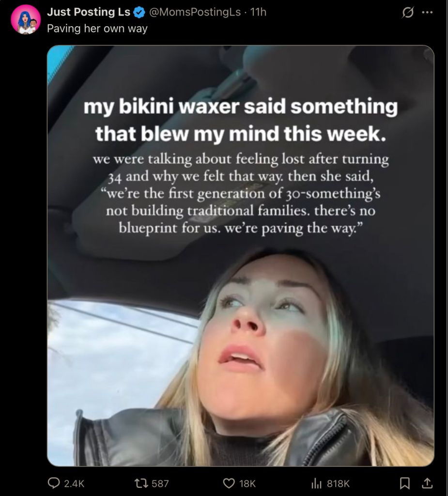The width and height of the screenshot is (448, 496).
Task: Click the blue verified checkmark badge
Action: point(139,12)
